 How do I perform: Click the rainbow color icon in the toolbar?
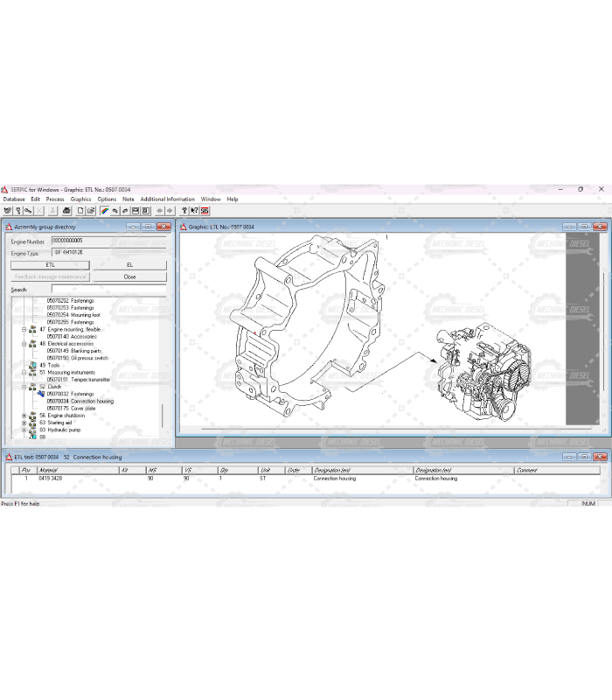(104, 211)
